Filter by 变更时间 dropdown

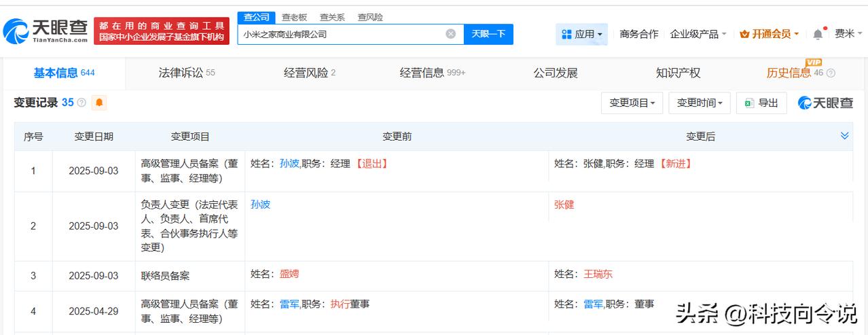pyautogui.click(x=700, y=103)
